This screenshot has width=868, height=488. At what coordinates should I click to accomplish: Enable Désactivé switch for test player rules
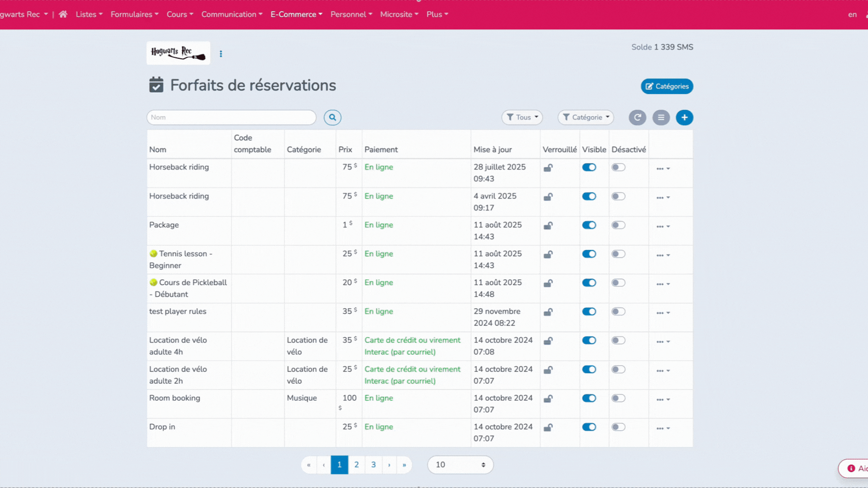pyautogui.click(x=618, y=311)
